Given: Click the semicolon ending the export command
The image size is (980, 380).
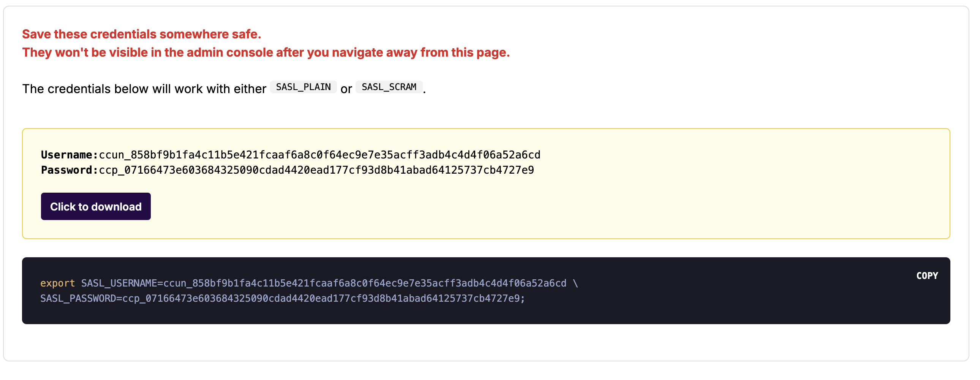Looking at the screenshot, I should (x=523, y=299).
